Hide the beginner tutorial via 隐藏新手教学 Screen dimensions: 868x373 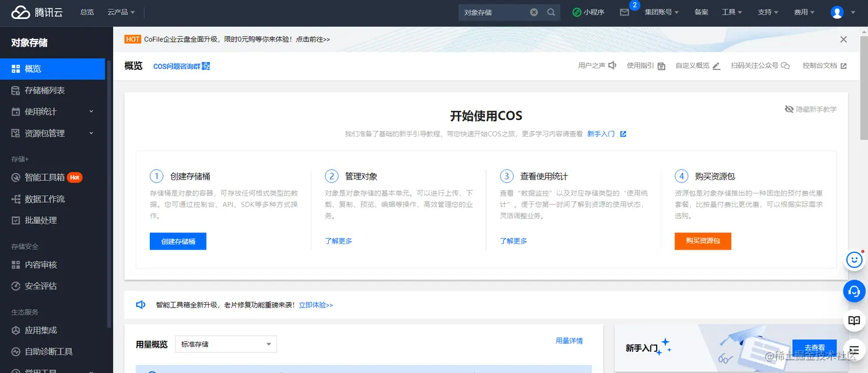point(811,109)
